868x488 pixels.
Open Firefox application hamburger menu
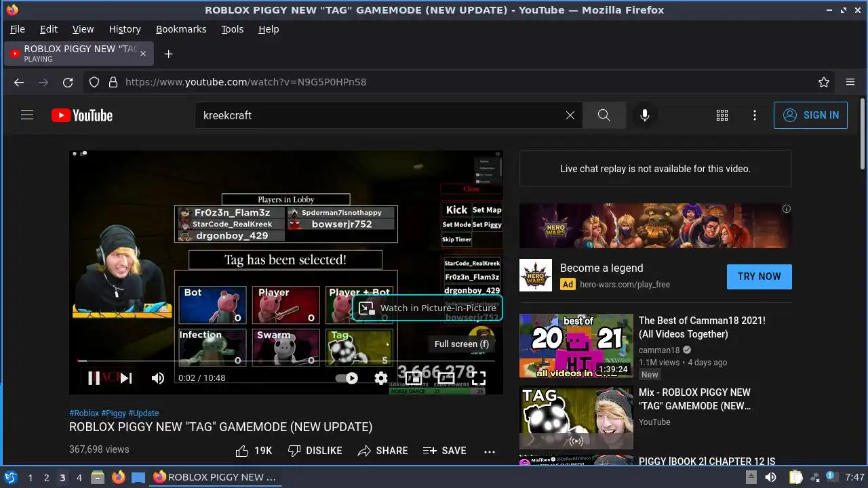(x=850, y=82)
